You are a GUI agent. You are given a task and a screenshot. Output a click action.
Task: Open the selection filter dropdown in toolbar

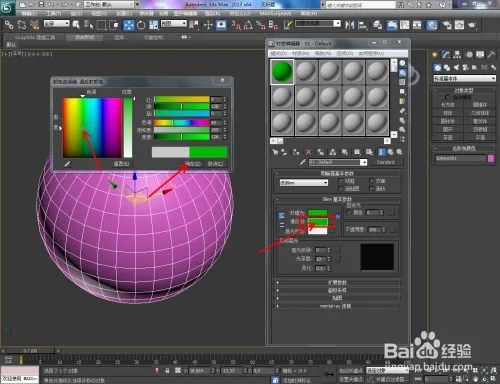pos(57,23)
